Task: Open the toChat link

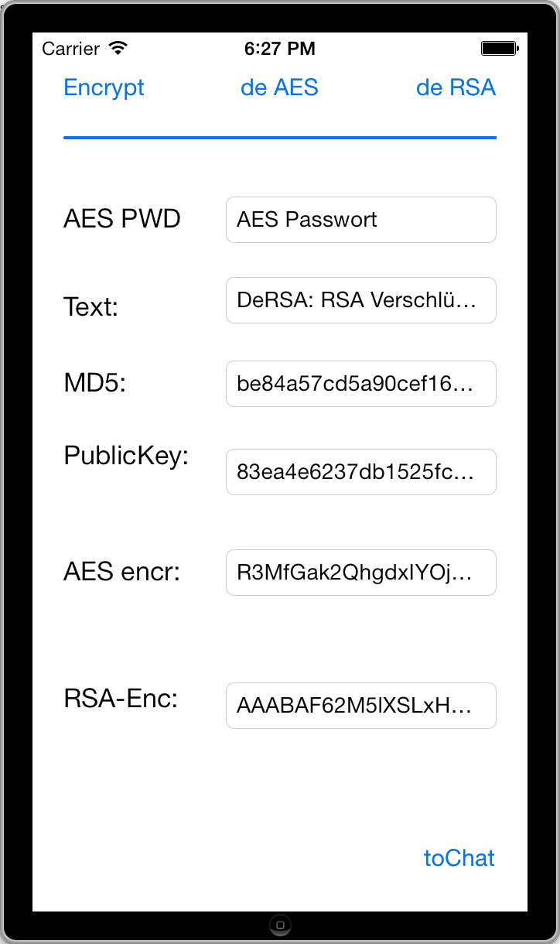Action: (459, 858)
